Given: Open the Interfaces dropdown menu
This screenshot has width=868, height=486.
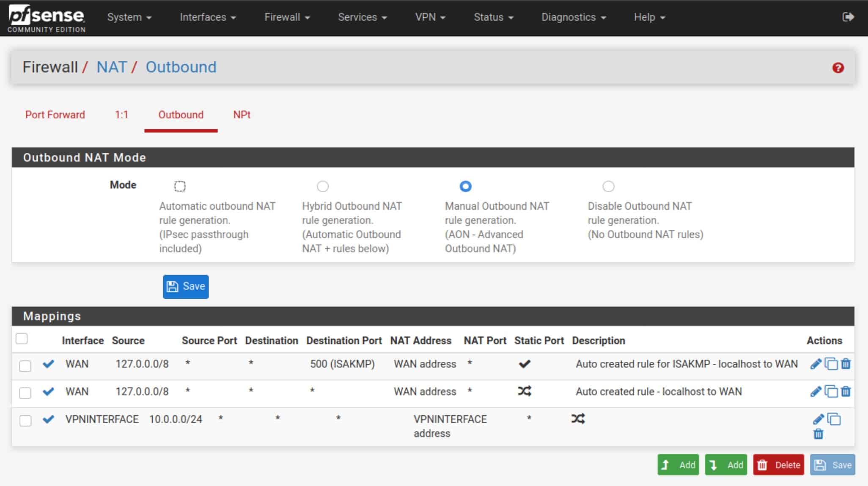Looking at the screenshot, I should [x=208, y=17].
